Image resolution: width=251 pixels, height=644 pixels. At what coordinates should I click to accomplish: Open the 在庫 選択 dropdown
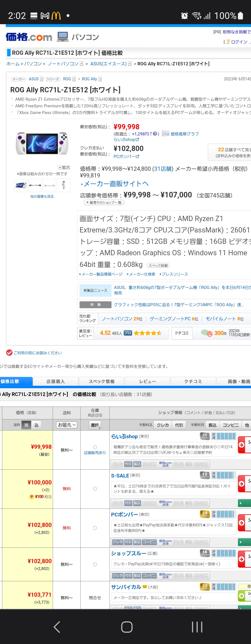pos(95,425)
